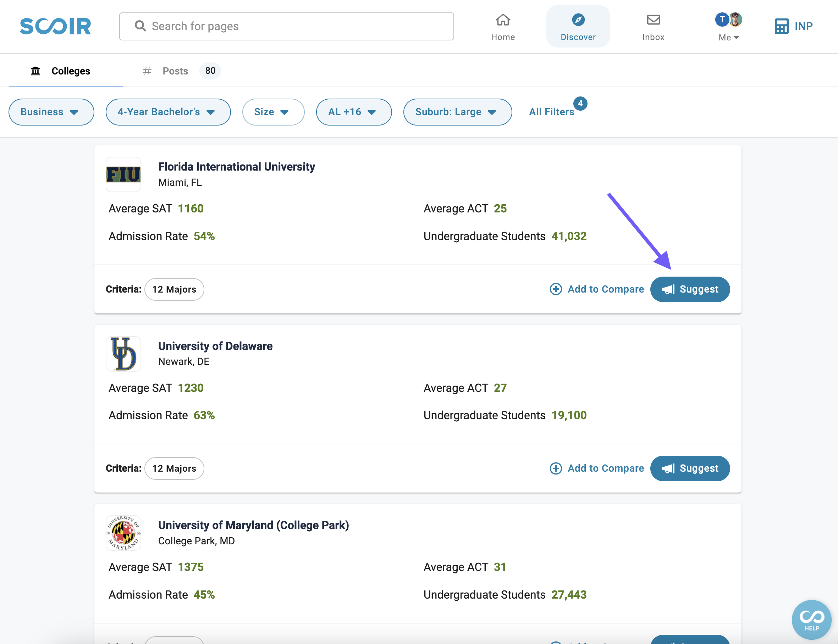Viewport: 838px width, 644px height.
Task: Focus the Search for pages field
Action: [x=287, y=26]
